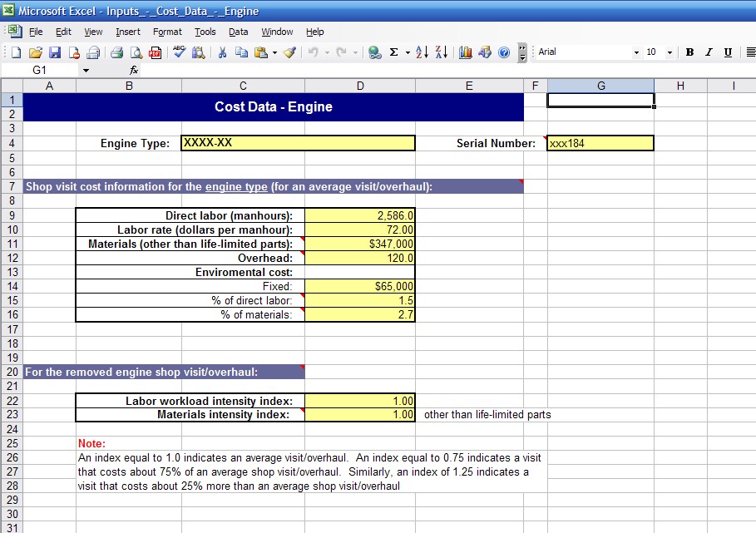Image resolution: width=756 pixels, height=533 pixels.
Task: Select the row 10 header
Action: tap(12, 229)
